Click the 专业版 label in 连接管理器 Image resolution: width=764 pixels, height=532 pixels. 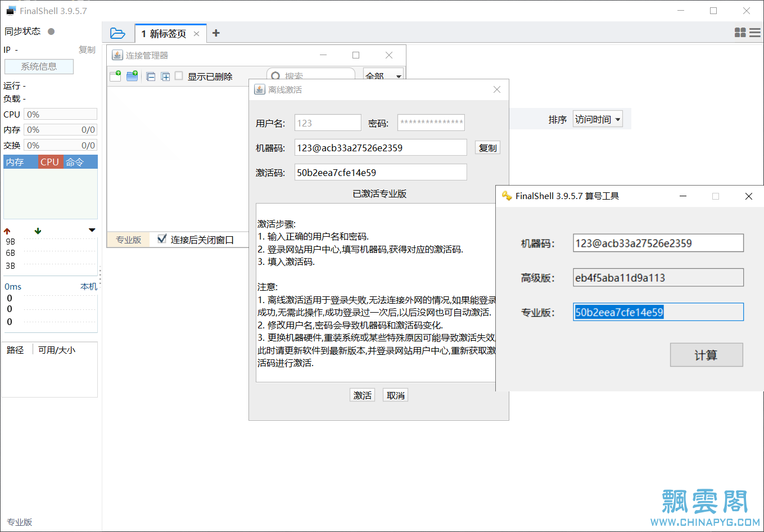point(128,240)
